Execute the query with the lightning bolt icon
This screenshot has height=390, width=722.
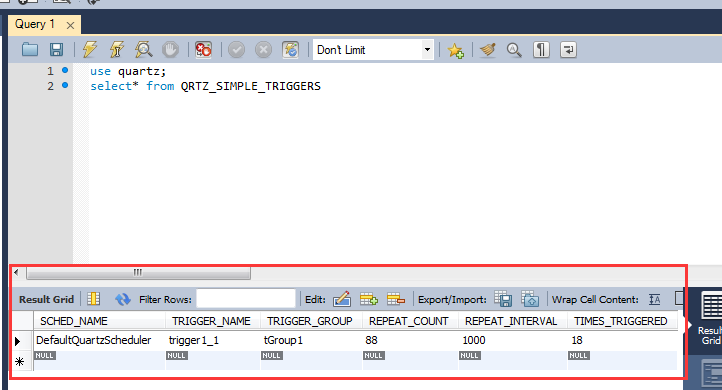point(90,49)
